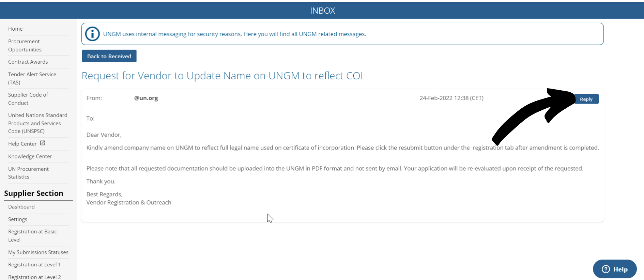
Task: Open UN Procurement Statistics
Action: [x=29, y=173]
